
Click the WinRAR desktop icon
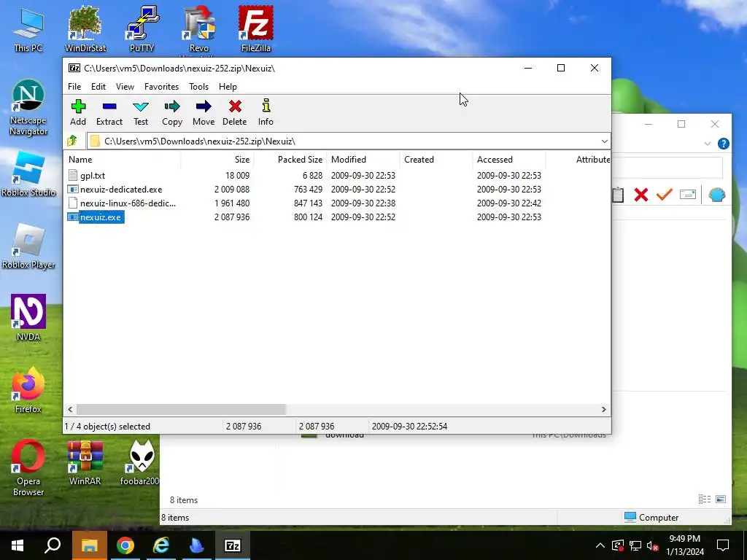coord(85,462)
